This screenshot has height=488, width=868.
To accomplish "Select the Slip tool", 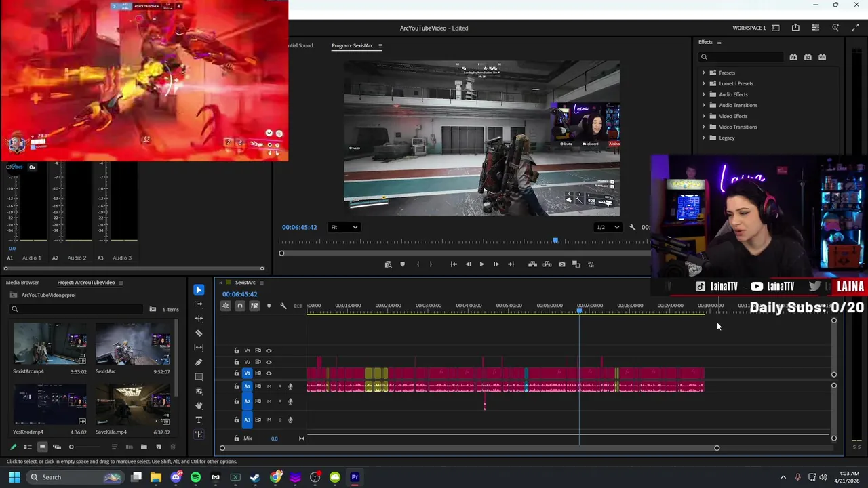I will (199, 348).
